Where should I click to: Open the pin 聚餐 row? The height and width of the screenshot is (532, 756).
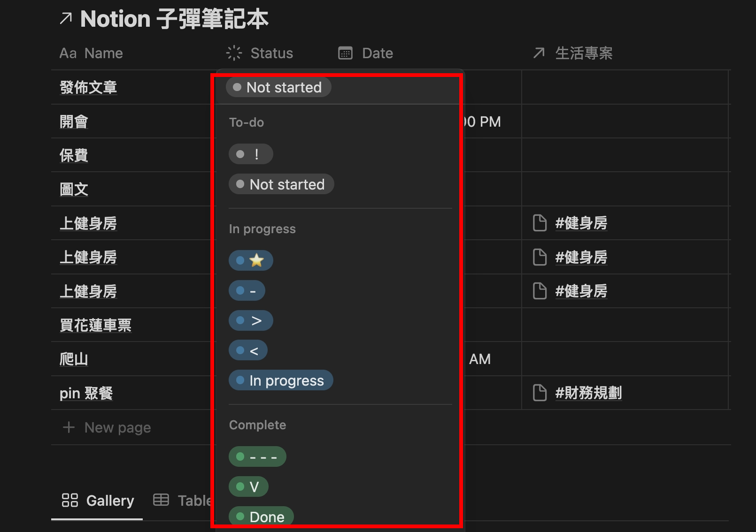click(86, 393)
